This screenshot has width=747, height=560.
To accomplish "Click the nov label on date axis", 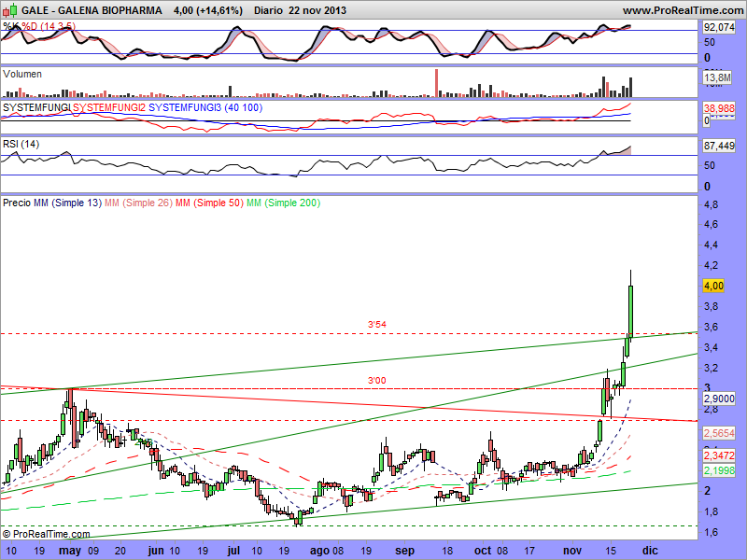I will pyautogui.click(x=572, y=551).
